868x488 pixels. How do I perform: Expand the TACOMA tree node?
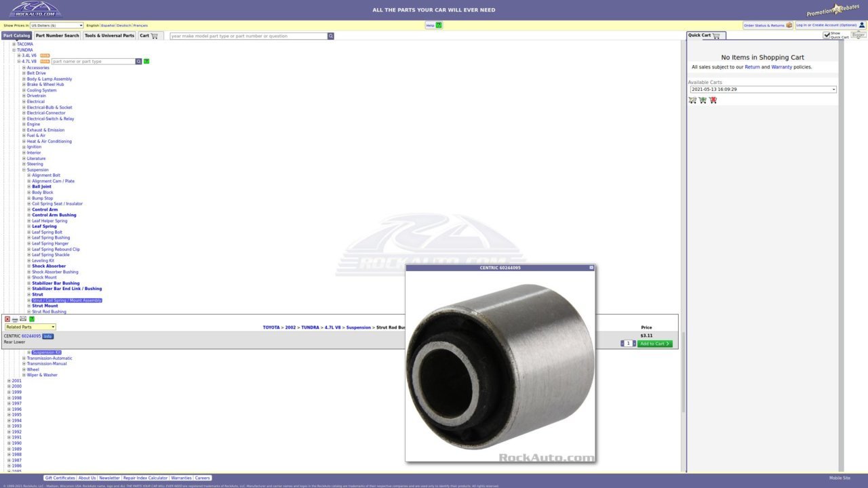tap(14, 44)
